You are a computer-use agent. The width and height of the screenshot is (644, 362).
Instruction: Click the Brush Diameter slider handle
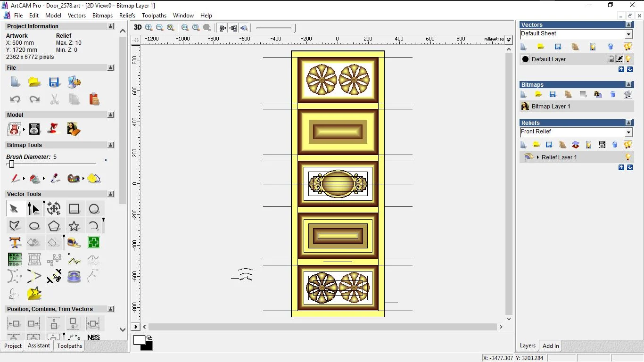[12, 164]
